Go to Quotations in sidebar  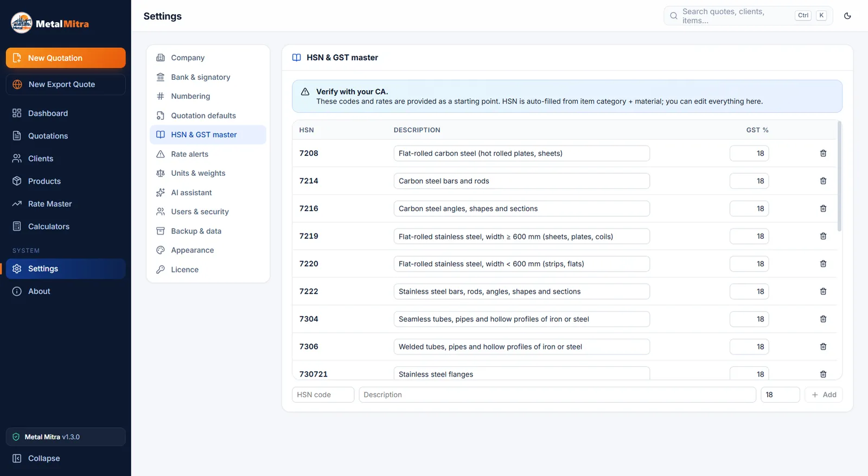click(x=66, y=136)
